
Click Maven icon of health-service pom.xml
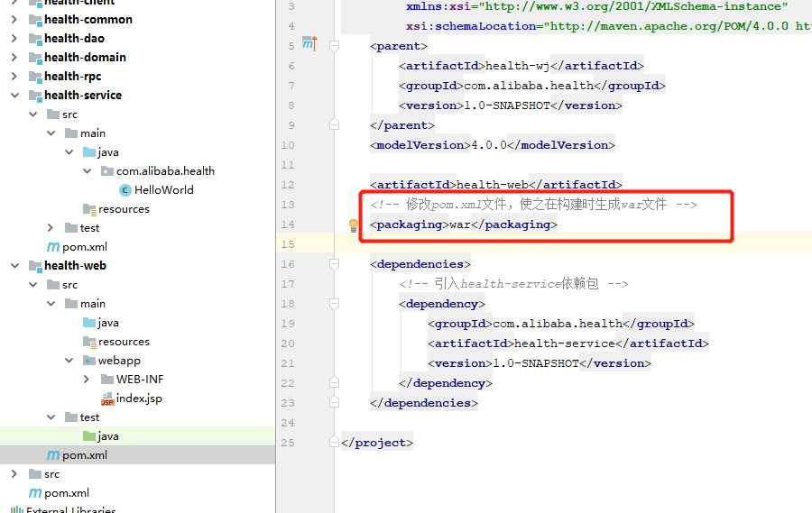pos(53,247)
